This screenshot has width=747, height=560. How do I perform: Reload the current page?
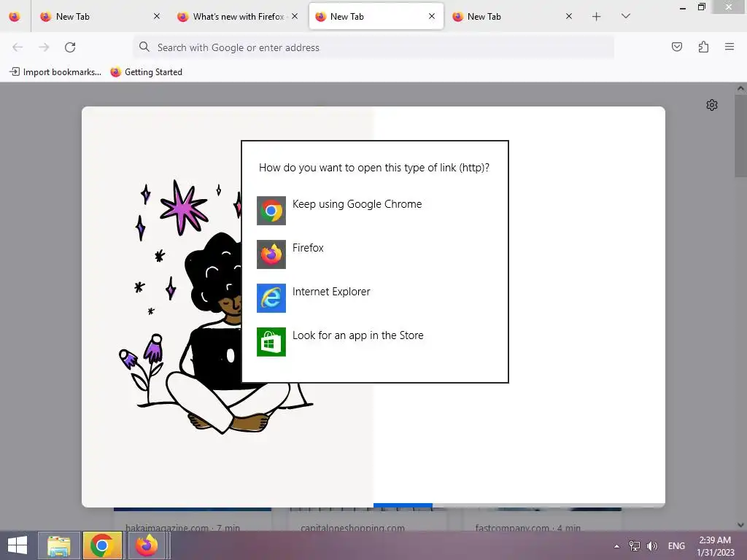[70, 47]
